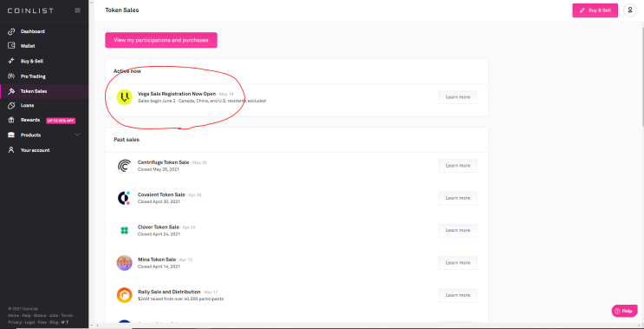
Task: Open Your account from the sidebar
Action: coord(35,150)
